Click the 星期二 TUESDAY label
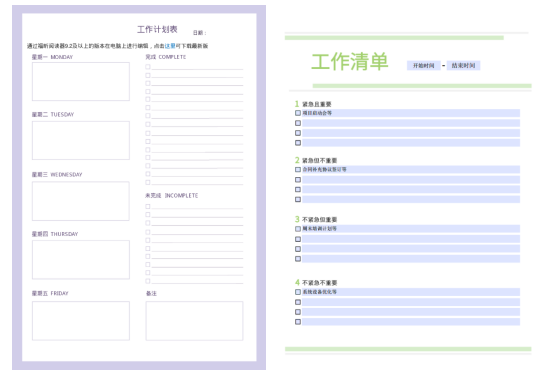This screenshot has width=555, height=373. pyautogui.click(x=53, y=114)
